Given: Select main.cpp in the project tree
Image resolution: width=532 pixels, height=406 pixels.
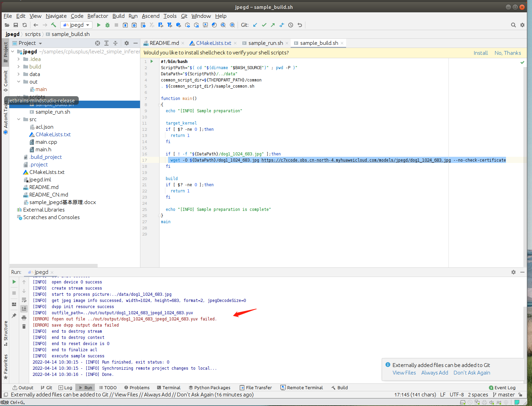Looking at the screenshot, I should click(x=46, y=142).
